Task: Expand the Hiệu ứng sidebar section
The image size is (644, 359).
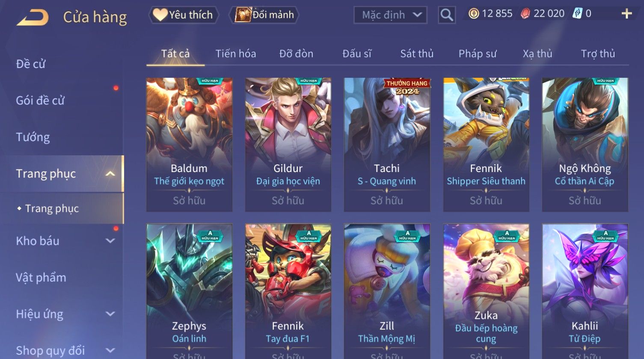Action: pyautogui.click(x=110, y=314)
